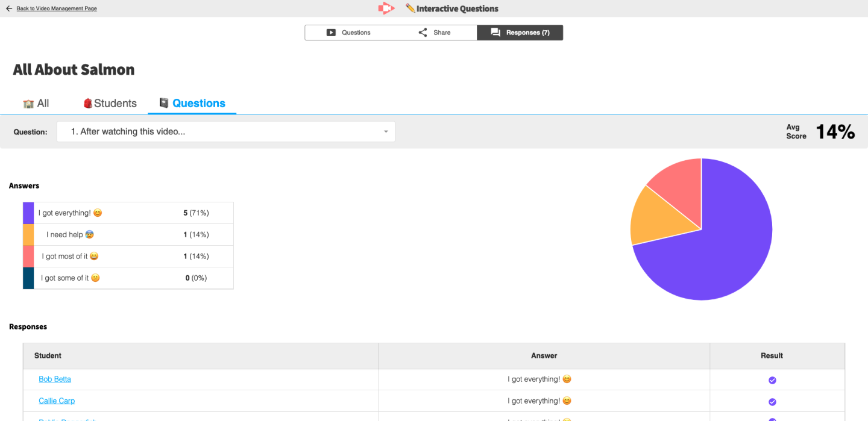
Task: Click the All About Salmon title
Action: (74, 70)
